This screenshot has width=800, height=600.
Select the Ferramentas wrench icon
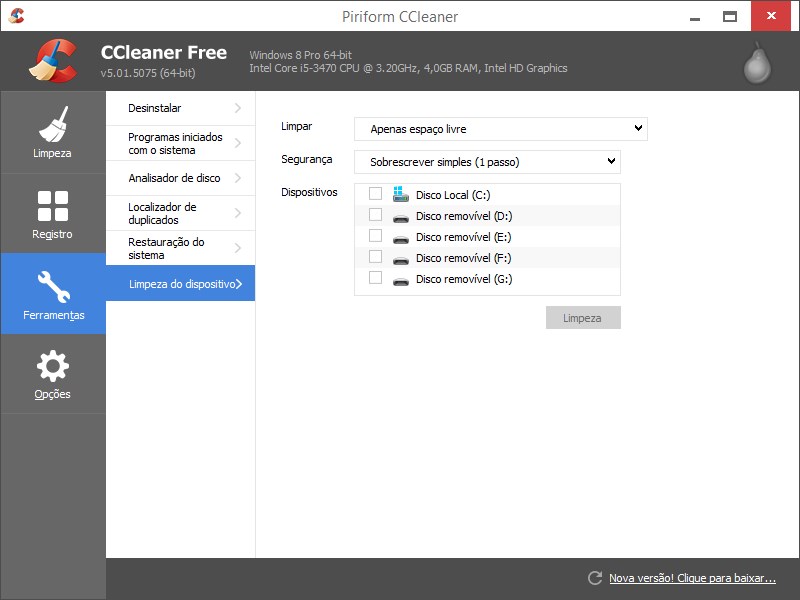54,287
